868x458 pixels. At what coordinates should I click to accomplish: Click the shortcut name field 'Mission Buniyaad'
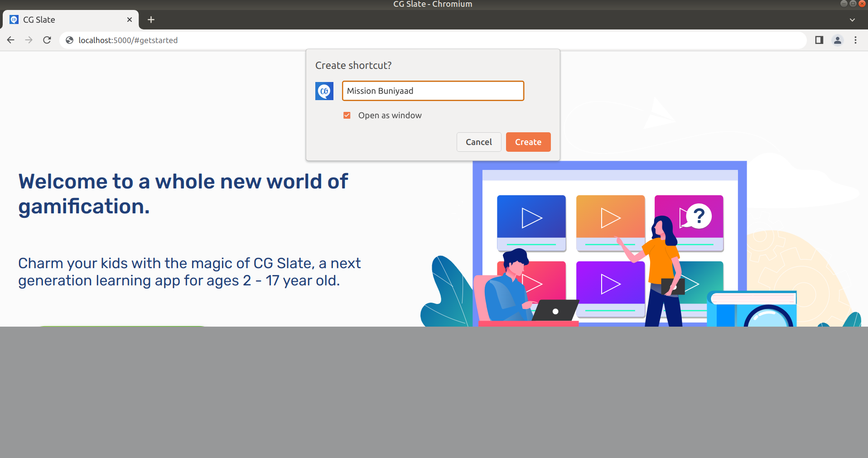[x=433, y=91]
